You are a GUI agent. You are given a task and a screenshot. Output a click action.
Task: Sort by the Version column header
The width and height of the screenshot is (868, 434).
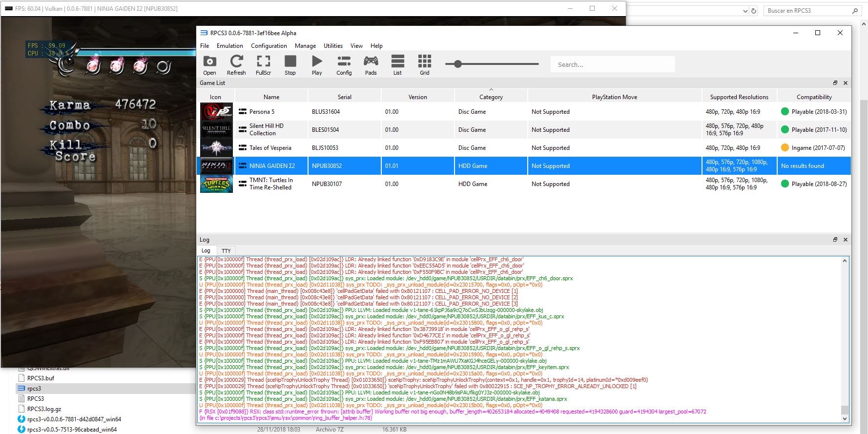coord(418,97)
